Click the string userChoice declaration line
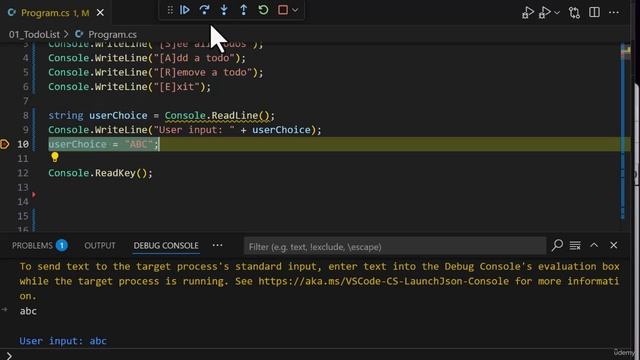640x360 pixels. tap(162, 116)
